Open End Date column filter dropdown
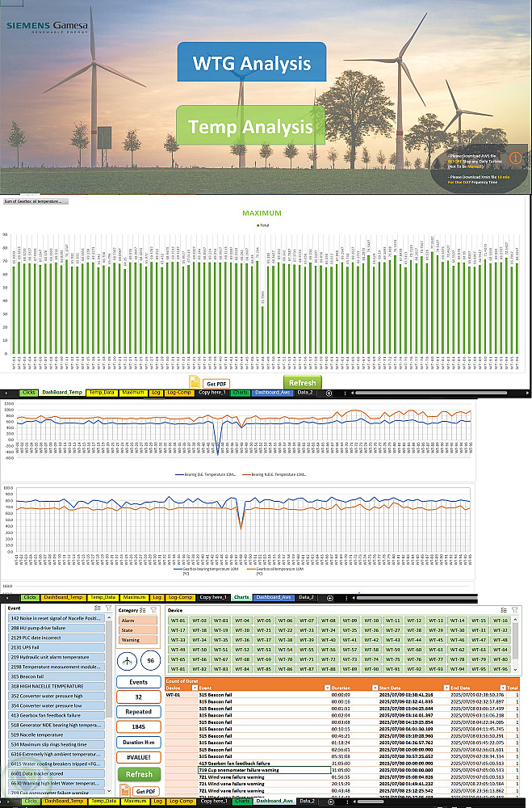Viewport: 532px width, 808px height. coord(503,688)
